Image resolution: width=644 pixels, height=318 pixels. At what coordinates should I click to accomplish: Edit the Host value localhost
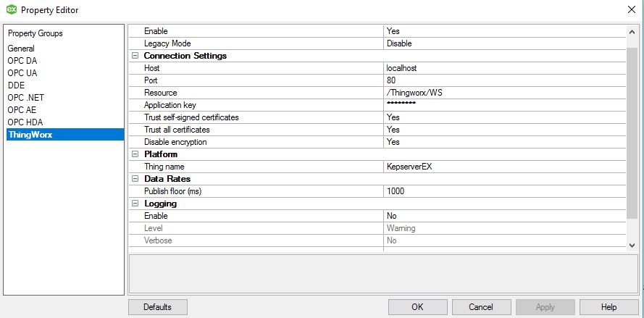coord(505,68)
